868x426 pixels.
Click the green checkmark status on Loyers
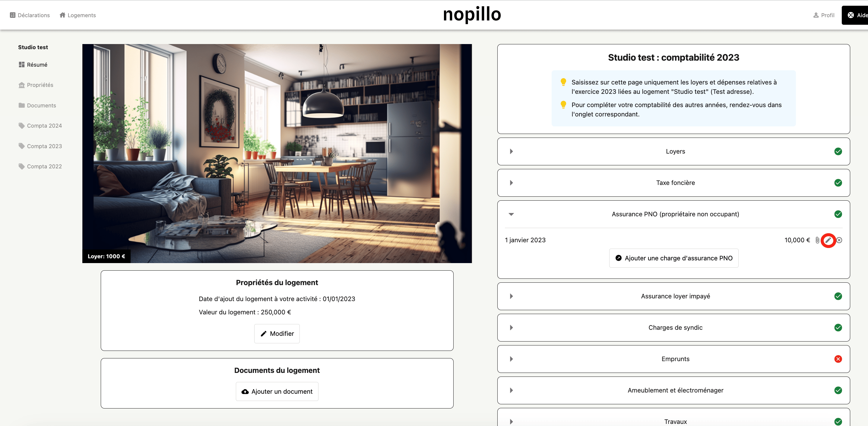tap(838, 151)
